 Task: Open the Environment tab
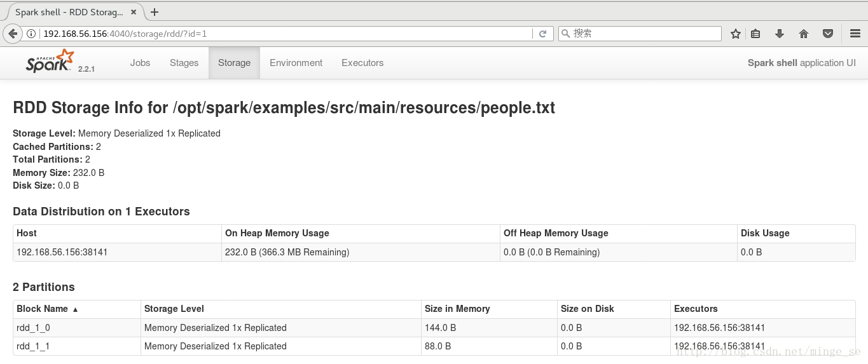(296, 63)
